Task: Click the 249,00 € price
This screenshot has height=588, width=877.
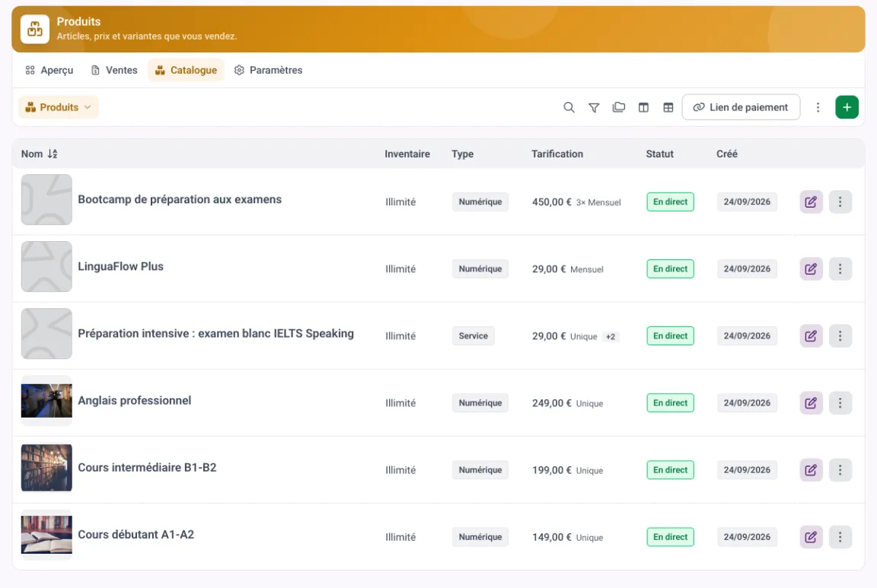Action: (x=551, y=403)
